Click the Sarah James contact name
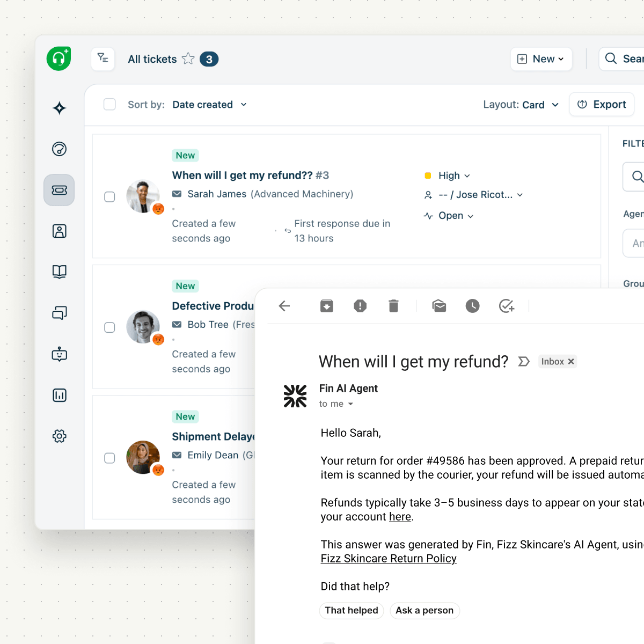Viewport: 644px width, 644px height. click(217, 194)
